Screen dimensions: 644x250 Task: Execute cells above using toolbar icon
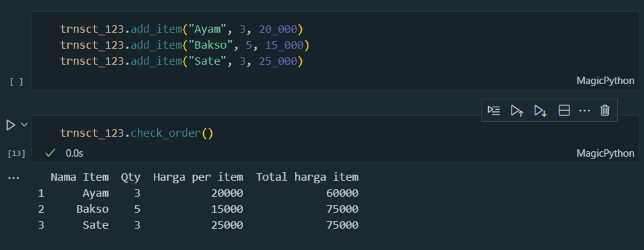517,110
